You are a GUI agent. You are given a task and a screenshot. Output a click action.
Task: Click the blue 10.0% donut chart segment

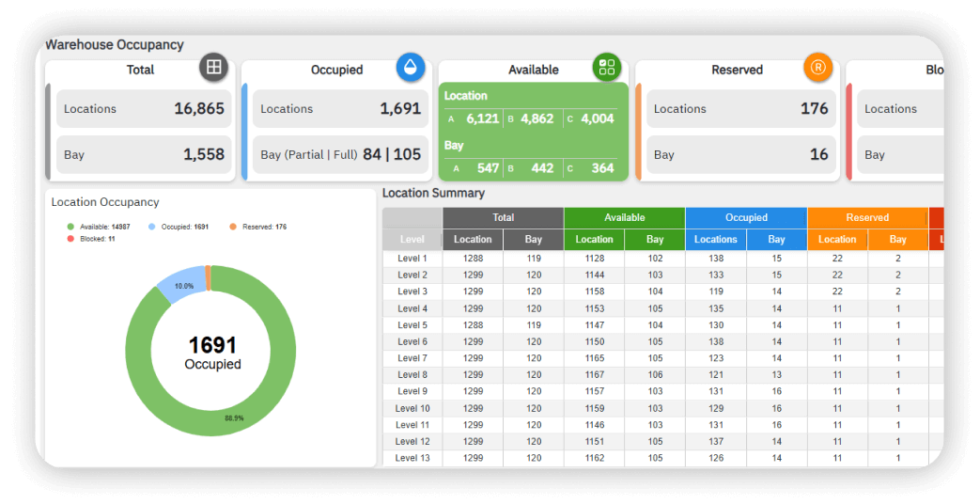[x=179, y=284]
